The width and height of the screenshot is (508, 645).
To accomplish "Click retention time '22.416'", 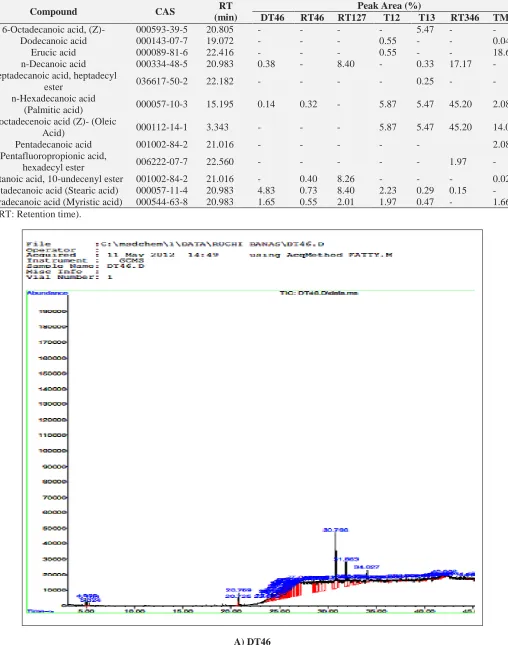I will coord(220,52).
